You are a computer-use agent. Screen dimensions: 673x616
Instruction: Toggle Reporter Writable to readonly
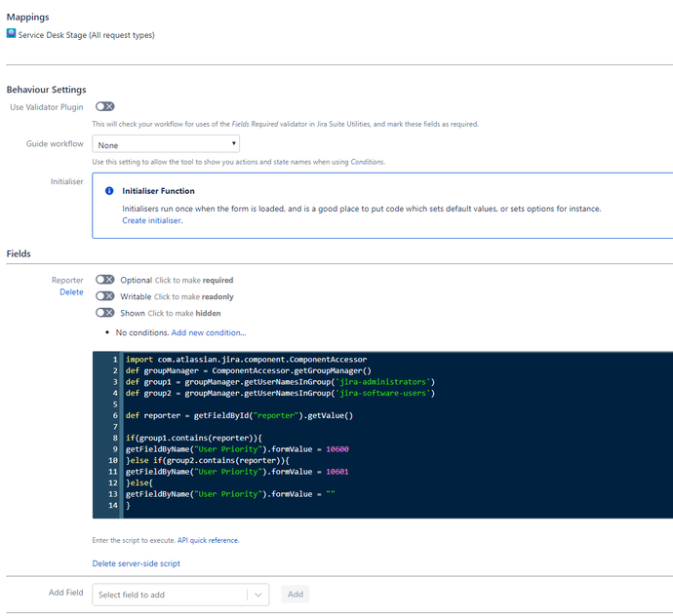104,296
